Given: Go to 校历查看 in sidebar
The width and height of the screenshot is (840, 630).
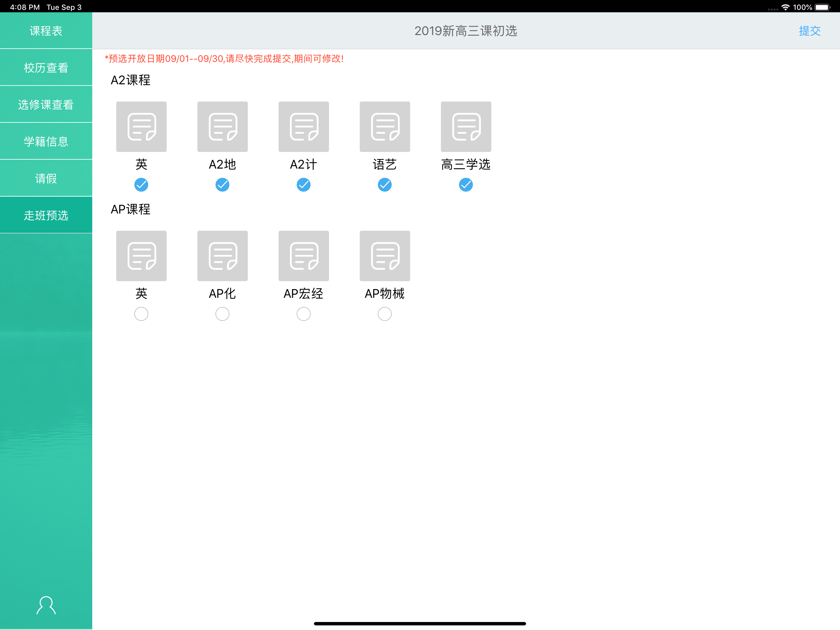Looking at the screenshot, I should (46, 67).
